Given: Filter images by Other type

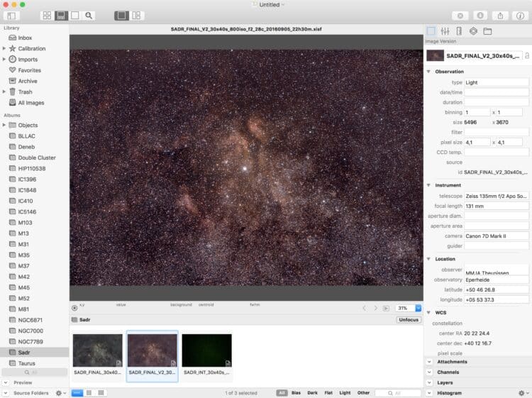Looking at the screenshot, I should [x=363, y=392].
